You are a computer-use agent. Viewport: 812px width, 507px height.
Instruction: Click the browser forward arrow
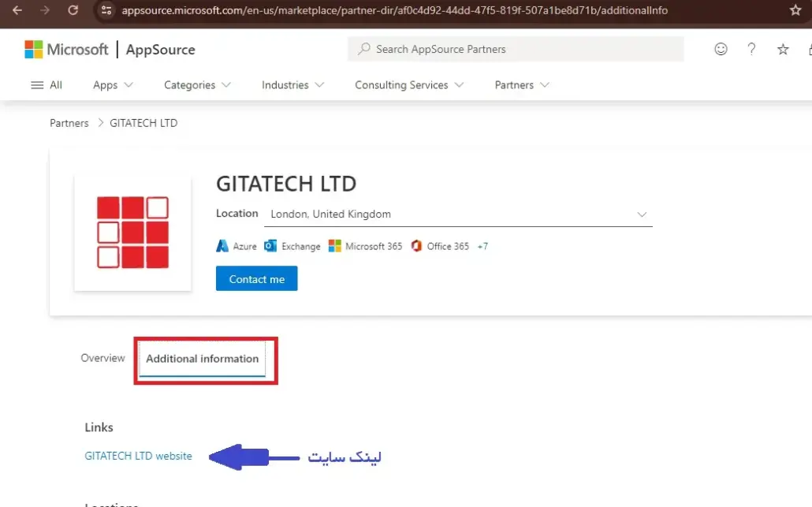click(x=45, y=9)
